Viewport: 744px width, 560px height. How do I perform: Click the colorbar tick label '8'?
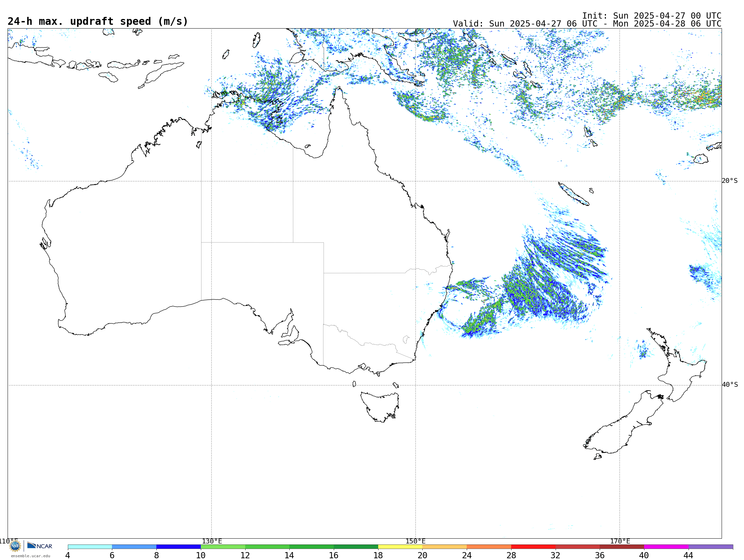click(x=156, y=555)
